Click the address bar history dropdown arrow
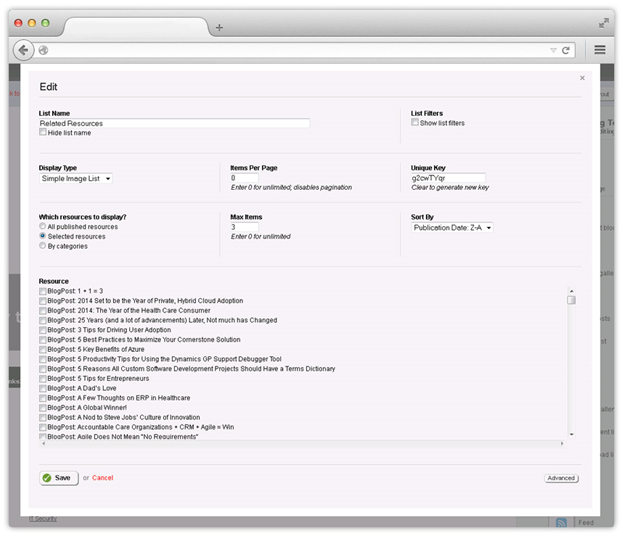This screenshot has height=536, width=623. click(553, 49)
